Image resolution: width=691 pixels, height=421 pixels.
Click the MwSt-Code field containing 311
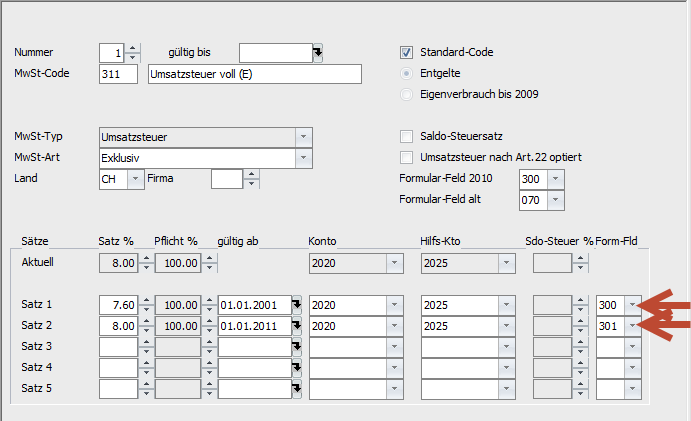(118, 74)
